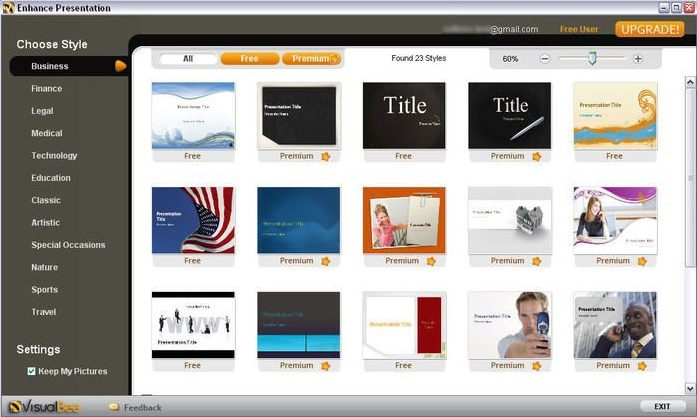The width and height of the screenshot is (697, 417).
Task: Open the Special Occasions category
Action: [68, 245]
